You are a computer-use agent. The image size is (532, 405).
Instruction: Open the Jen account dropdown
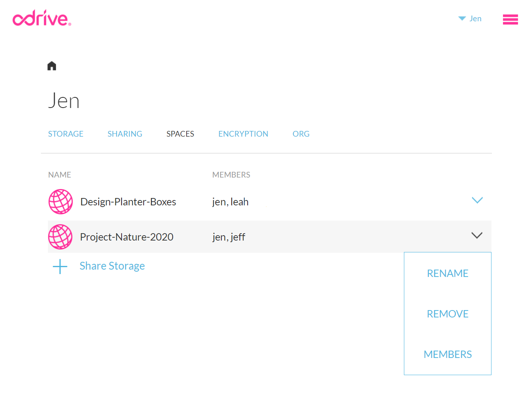[470, 18]
